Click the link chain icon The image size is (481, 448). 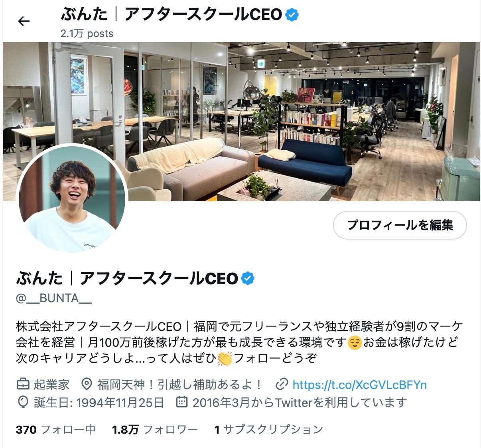click(x=282, y=385)
